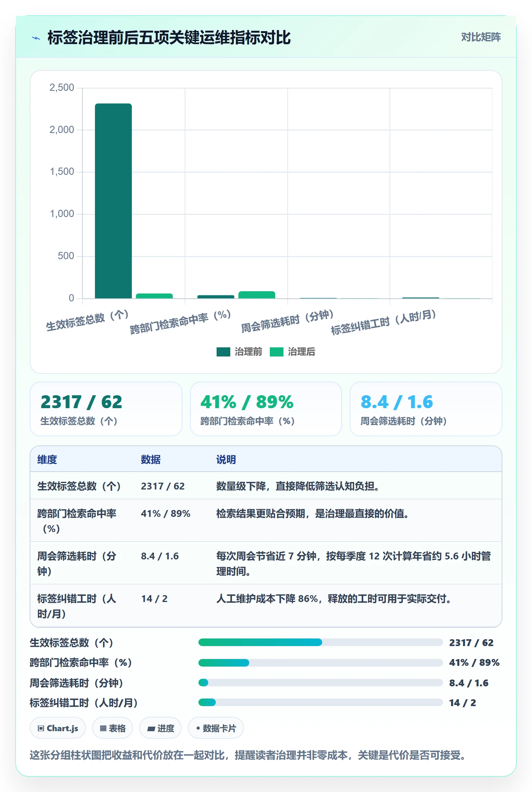The image size is (532, 792).
Task: Click the square icon in the Chart.js chip
Action: 41,729
